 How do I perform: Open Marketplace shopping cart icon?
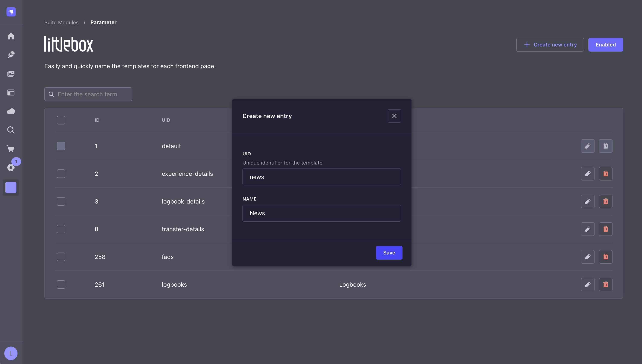click(x=11, y=149)
